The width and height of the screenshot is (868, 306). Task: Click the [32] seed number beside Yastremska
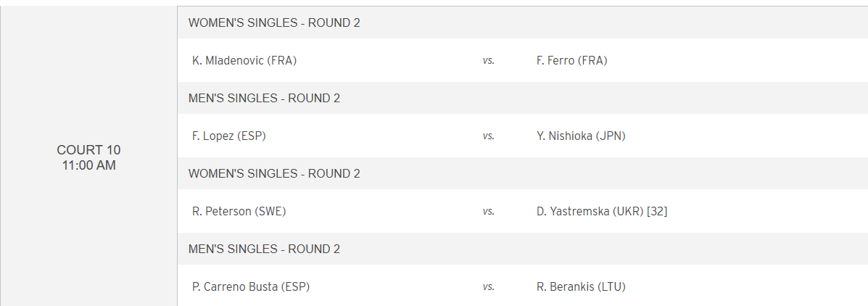pos(657,212)
